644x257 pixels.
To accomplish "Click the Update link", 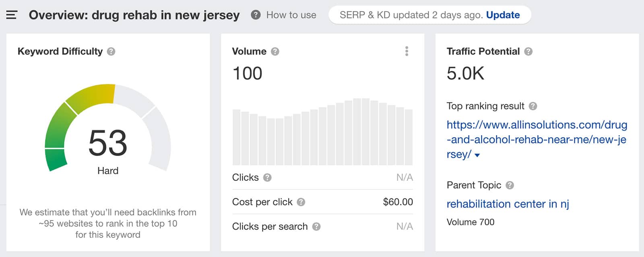I will [x=503, y=15].
